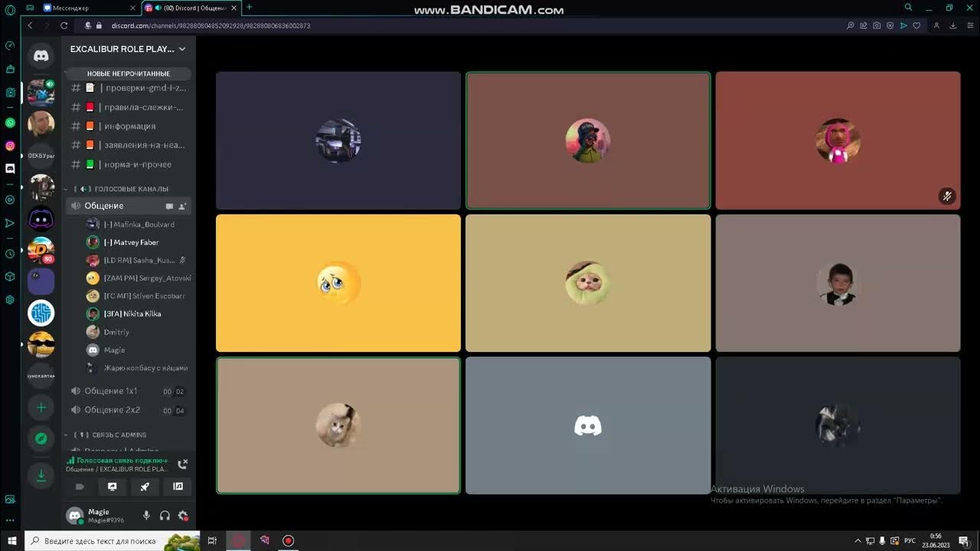Add page to bookmarks heart icon

(x=916, y=25)
